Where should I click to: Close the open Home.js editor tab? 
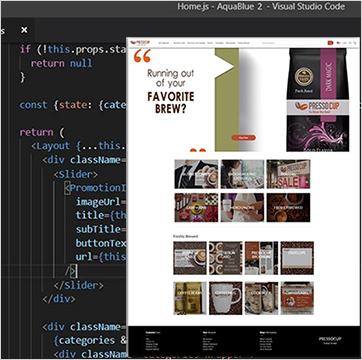point(24,30)
